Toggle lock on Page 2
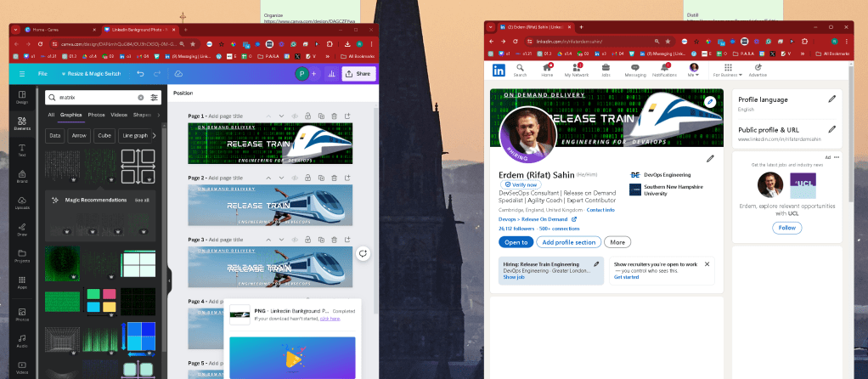The image size is (868, 379). [307, 178]
